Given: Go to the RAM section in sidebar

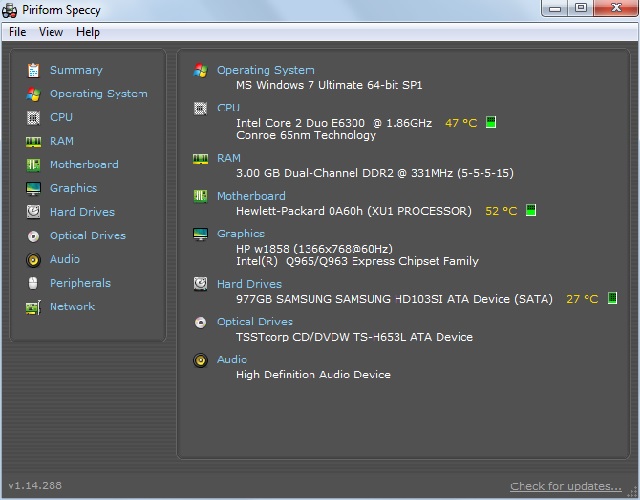Looking at the screenshot, I should [x=62, y=141].
